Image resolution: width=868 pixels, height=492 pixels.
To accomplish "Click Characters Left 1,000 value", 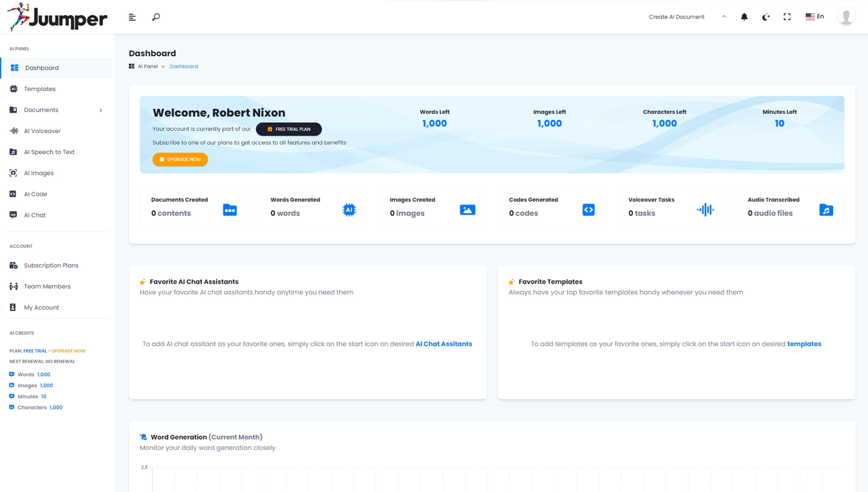I will pos(664,123).
